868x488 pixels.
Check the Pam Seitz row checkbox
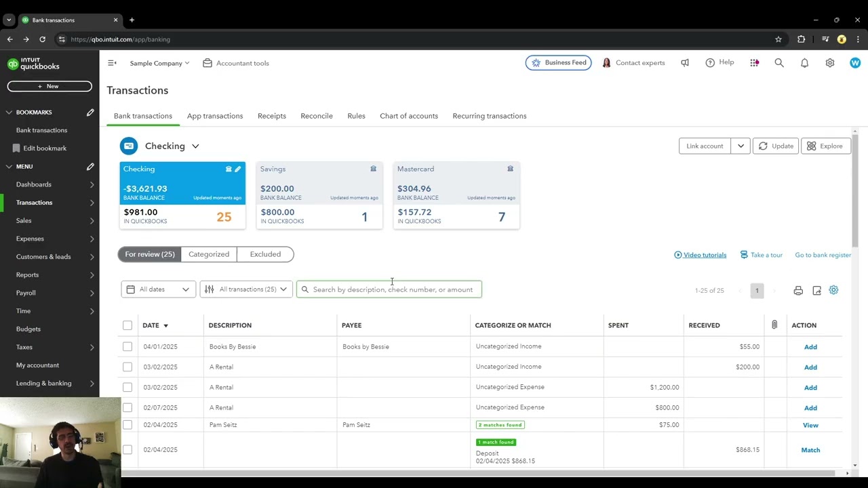127,425
